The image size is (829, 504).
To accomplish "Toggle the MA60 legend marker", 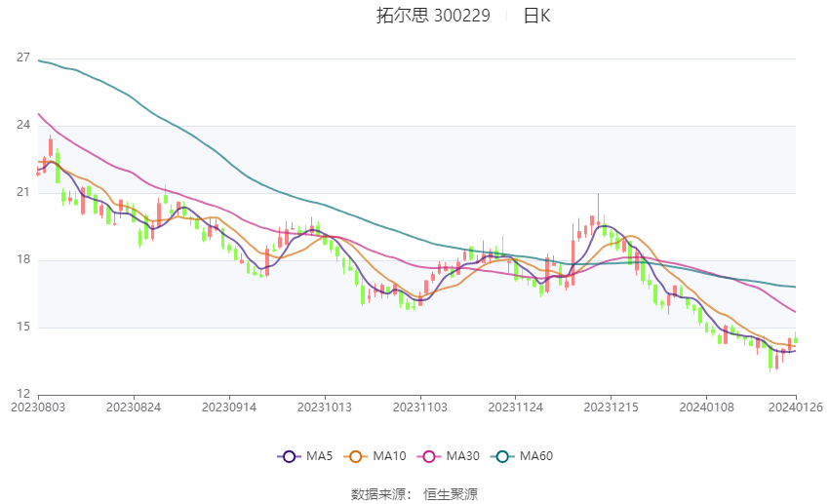I will tap(502, 456).
